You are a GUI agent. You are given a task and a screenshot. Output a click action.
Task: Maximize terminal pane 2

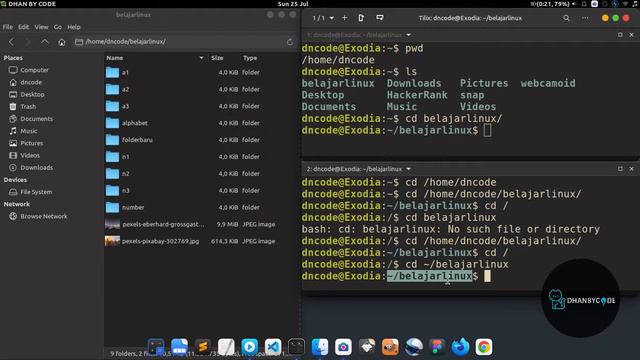click(620, 169)
